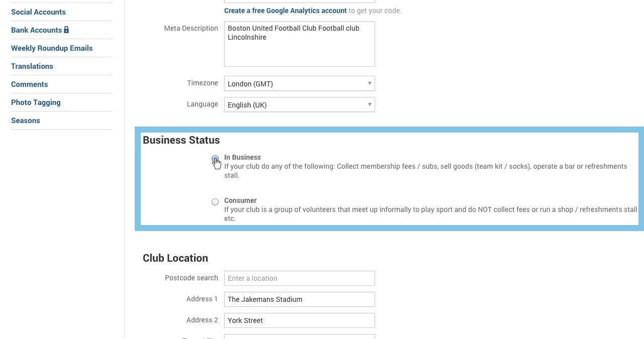Open the Language dropdown showing English (UK)
Image resolution: width=644 pixels, height=339 pixels.
click(300, 104)
